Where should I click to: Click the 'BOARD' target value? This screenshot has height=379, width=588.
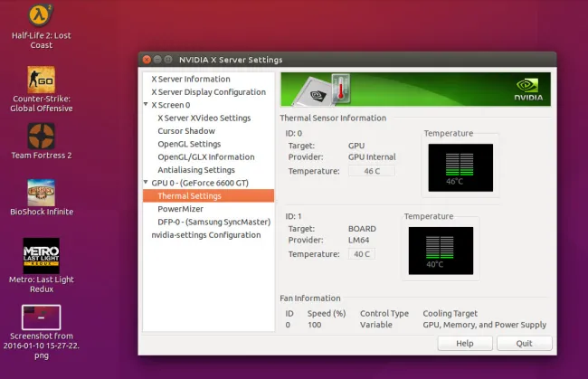pyautogui.click(x=362, y=229)
